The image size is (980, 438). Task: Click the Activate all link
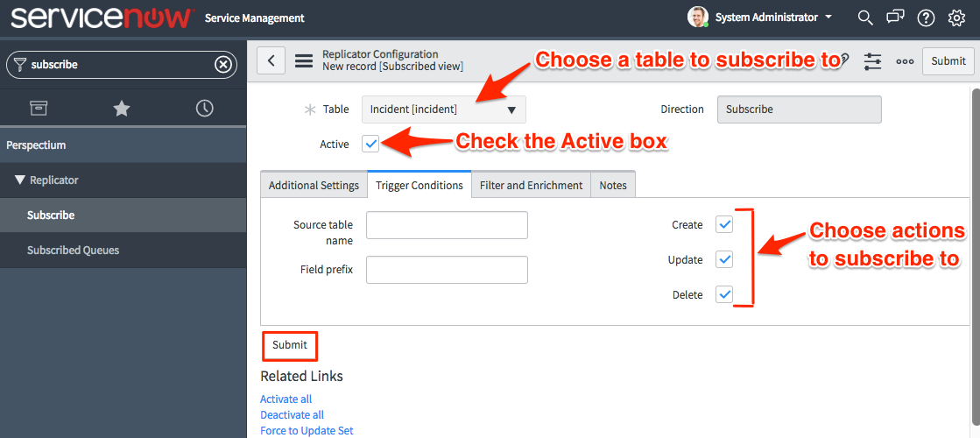pos(286,399)
